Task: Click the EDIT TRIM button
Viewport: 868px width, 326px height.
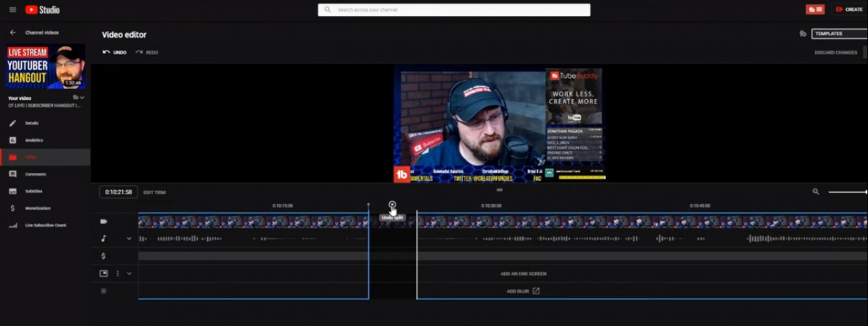Action: point(154,192)
